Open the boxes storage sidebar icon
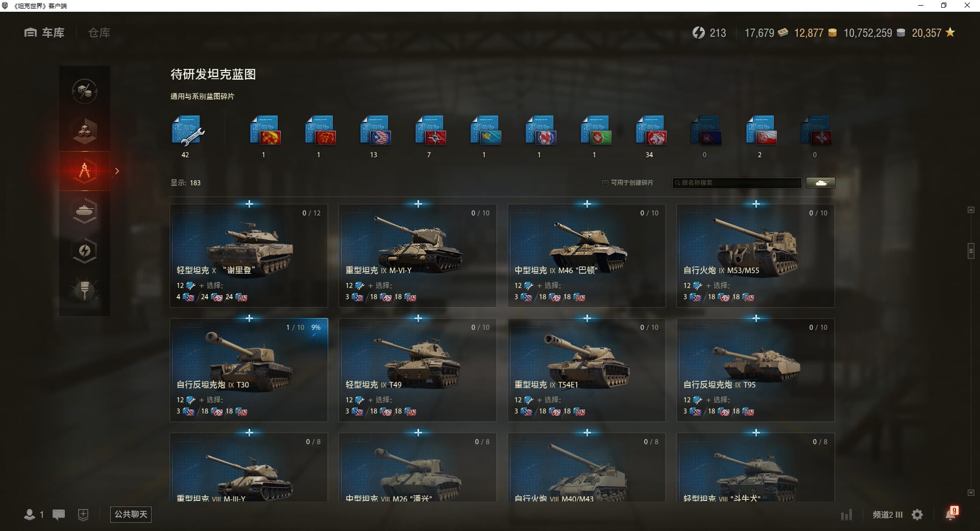 (x=85, y=131)
